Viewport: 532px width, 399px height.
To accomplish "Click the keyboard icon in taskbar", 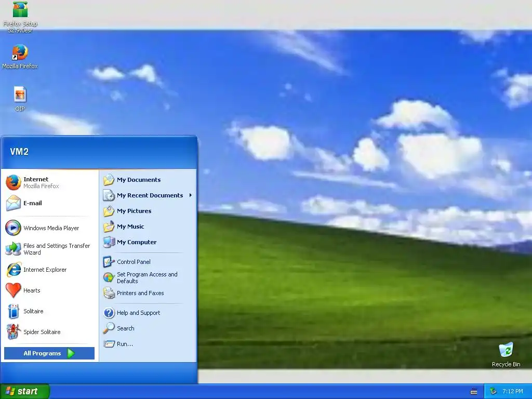I will pyautogui.click(x=474, y=392).
